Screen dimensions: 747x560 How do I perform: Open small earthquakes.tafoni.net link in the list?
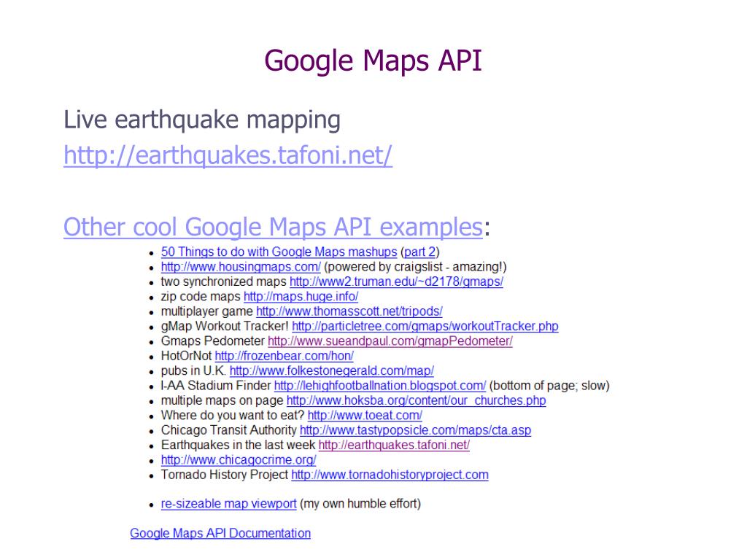pyautogui.click(x=394, y=445)
